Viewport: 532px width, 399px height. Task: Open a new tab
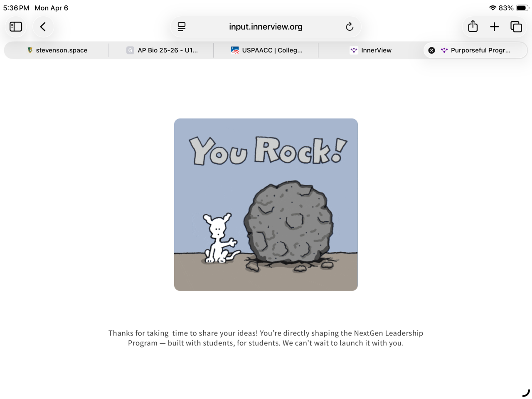coord(495,27)
